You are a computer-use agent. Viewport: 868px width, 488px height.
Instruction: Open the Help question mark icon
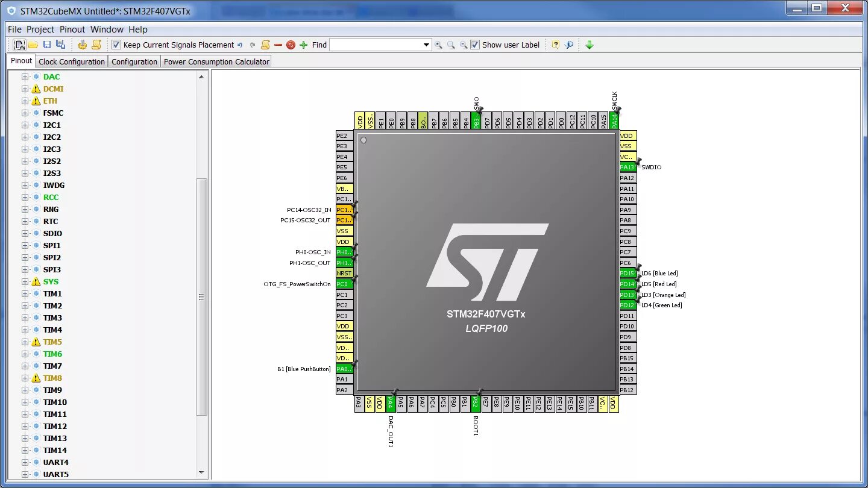click(556, 45)
